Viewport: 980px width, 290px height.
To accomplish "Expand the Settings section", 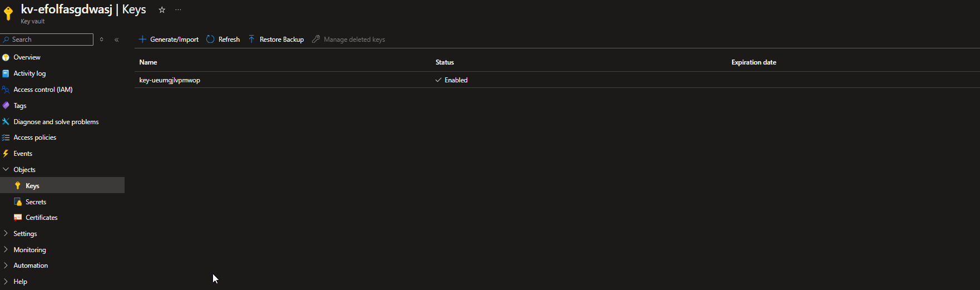I will pyautogui.click(x=6, y=234).
